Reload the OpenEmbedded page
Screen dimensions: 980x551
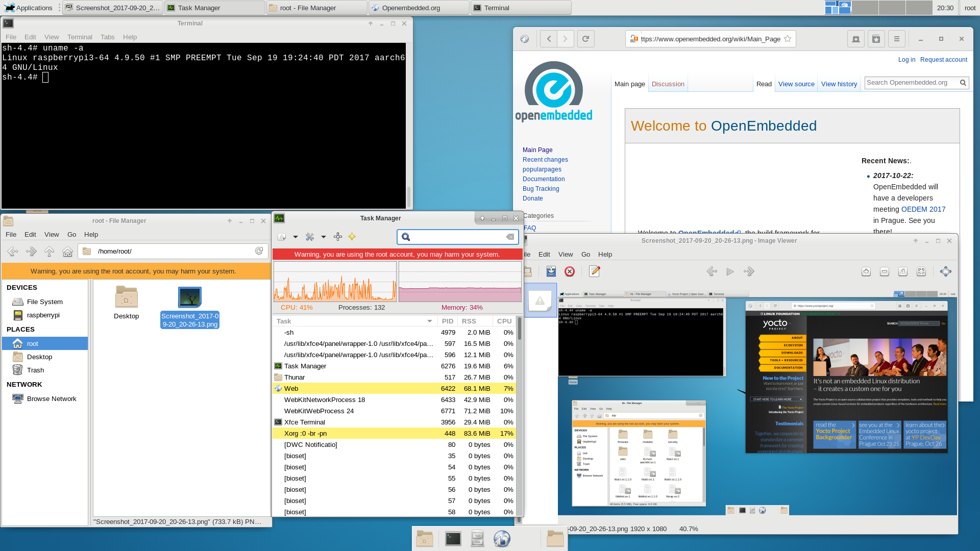[586, 39]
